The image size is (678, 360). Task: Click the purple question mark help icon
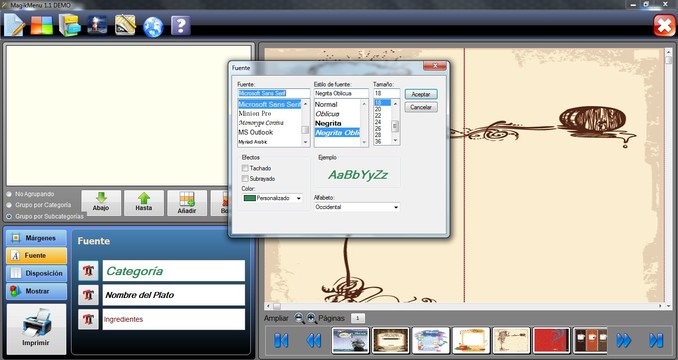pyautogui.click(x=180, y=25)
